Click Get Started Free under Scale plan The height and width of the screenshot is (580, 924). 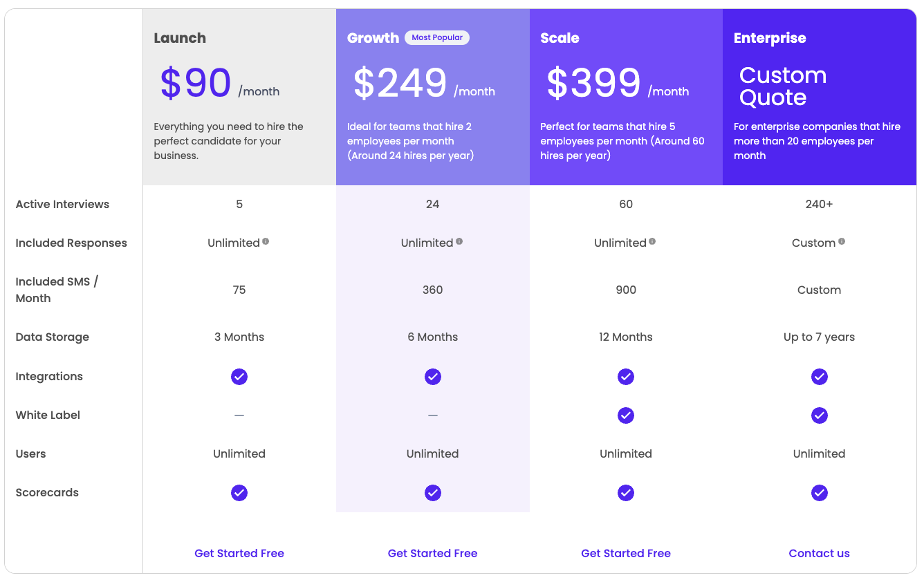click(x=626, y=553)
